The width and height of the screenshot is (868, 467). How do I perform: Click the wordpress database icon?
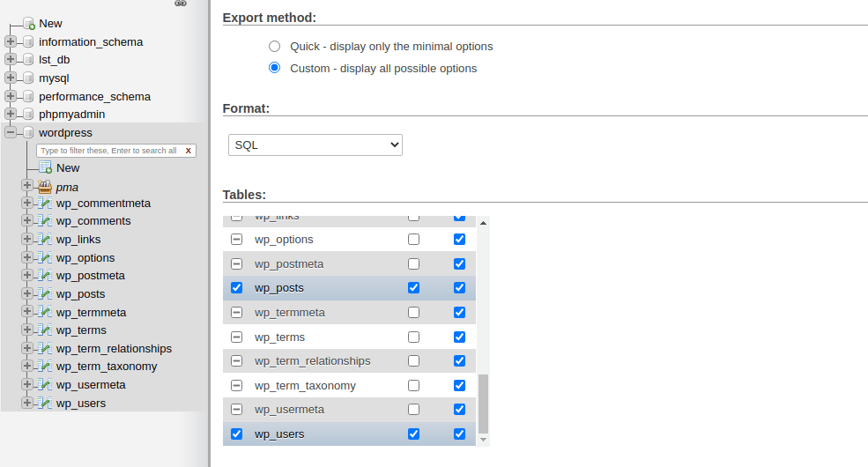pos(28,132)
